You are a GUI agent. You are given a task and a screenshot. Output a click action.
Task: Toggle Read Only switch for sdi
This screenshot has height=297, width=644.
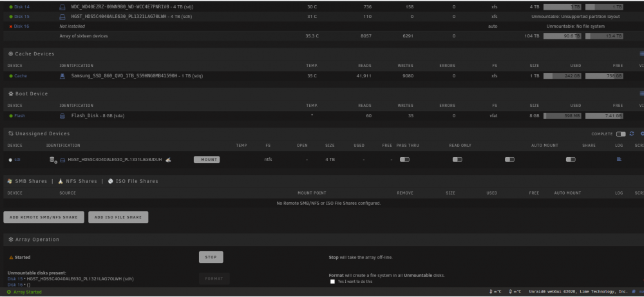click(x=457, y=159)
